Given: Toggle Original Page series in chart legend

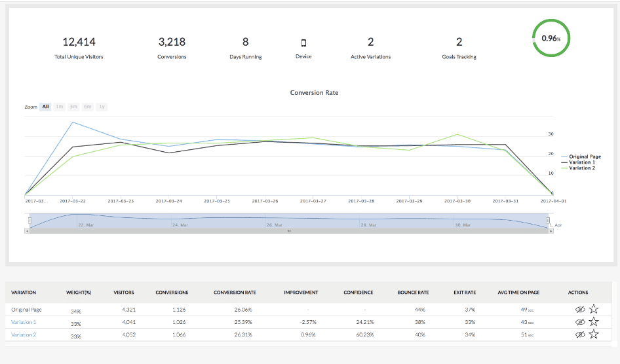Looking at the screenshot, I should (585, 156).
